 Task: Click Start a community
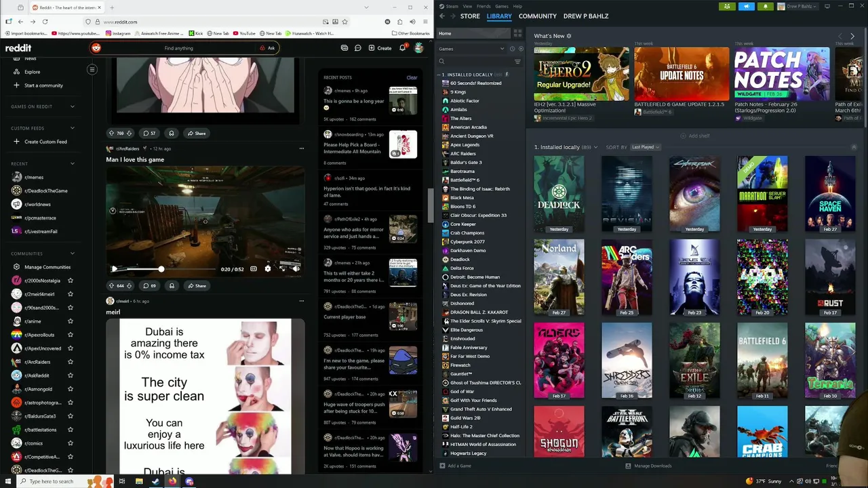click(x=38, y=85)
